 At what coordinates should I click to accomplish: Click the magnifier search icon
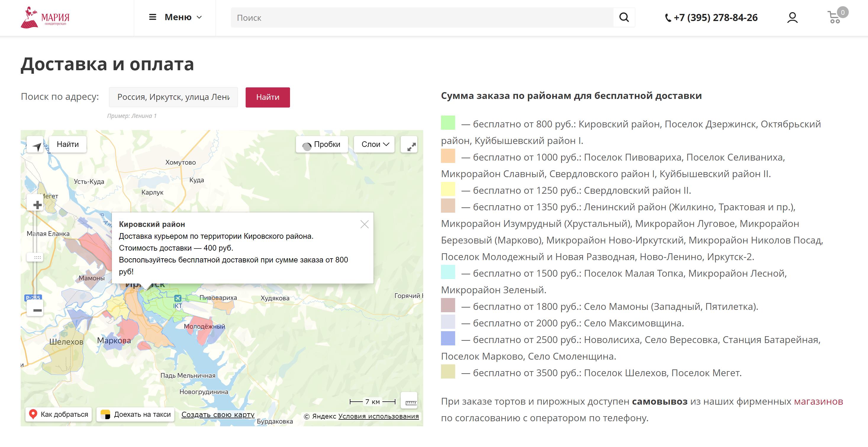click(x=624, y=17)
